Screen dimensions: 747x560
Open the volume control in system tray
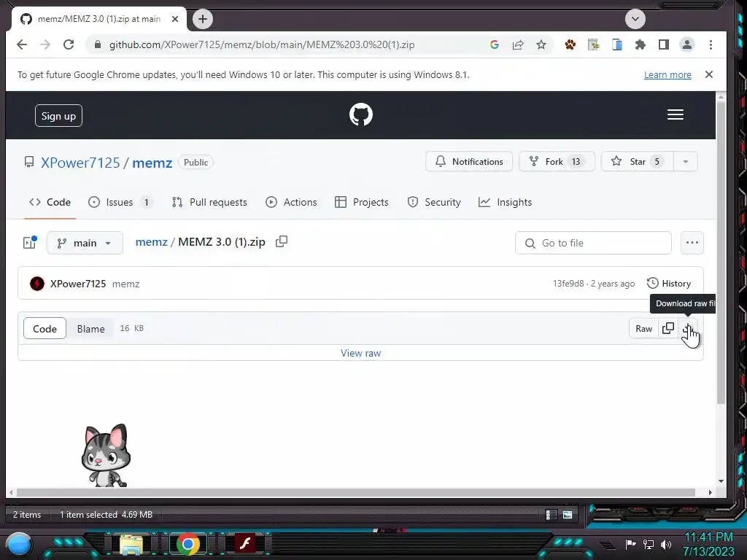coord(665,544)
